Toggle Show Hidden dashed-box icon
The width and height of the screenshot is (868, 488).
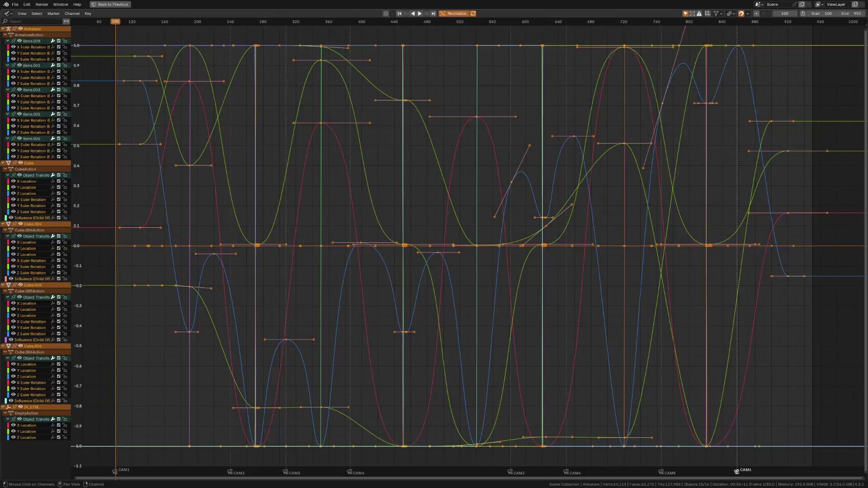(x=692, y=14)
